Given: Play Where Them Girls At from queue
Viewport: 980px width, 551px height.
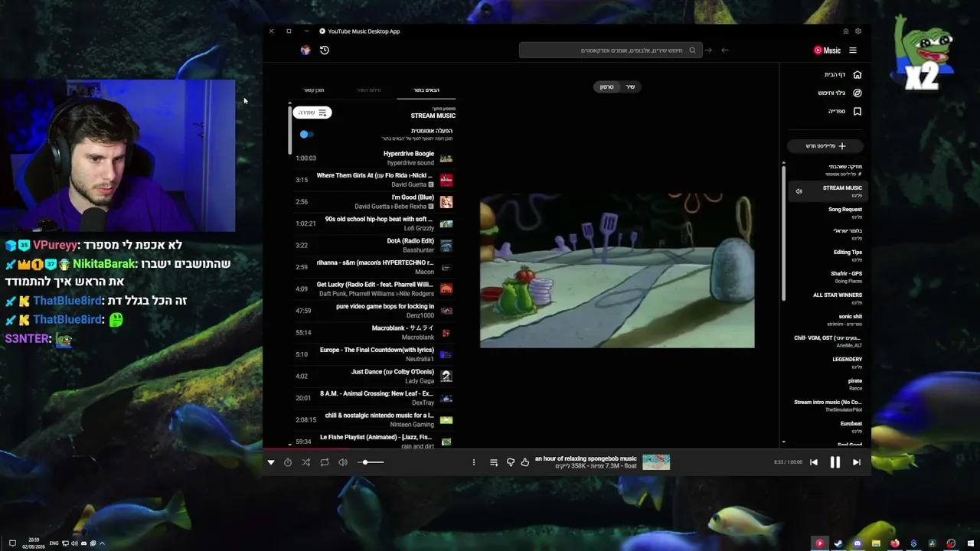Looking at the screenshot, I should [x=374, y=180].
